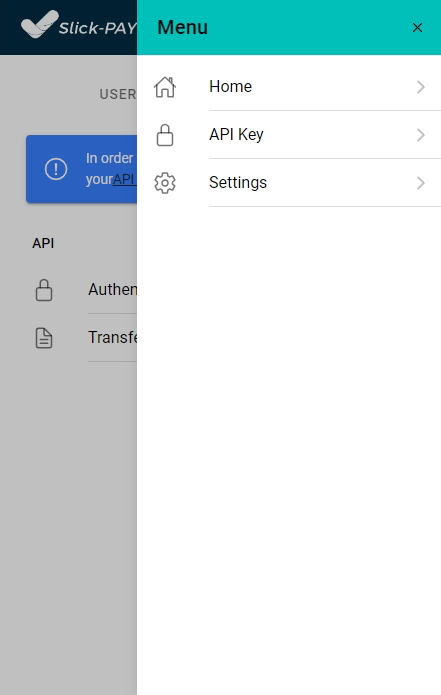Click the document icon beside Transfer

(x=44, y=338)
